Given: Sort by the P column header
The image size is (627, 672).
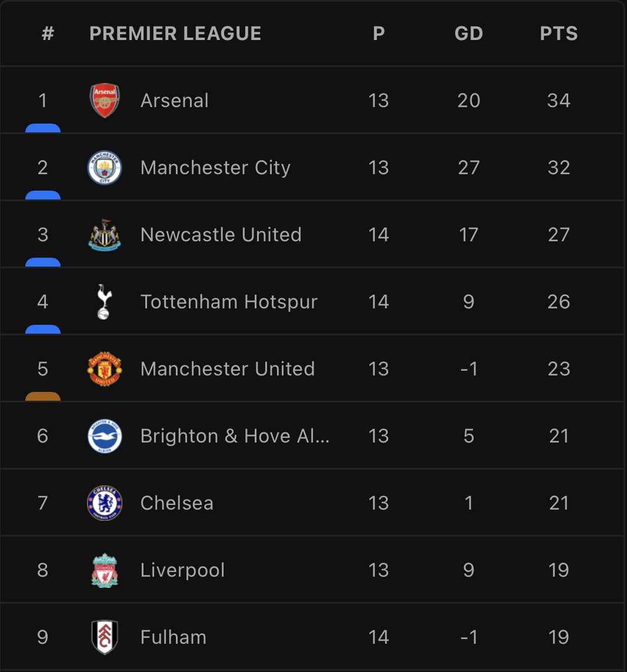Looking at the screenshot, I should point(379,34).
